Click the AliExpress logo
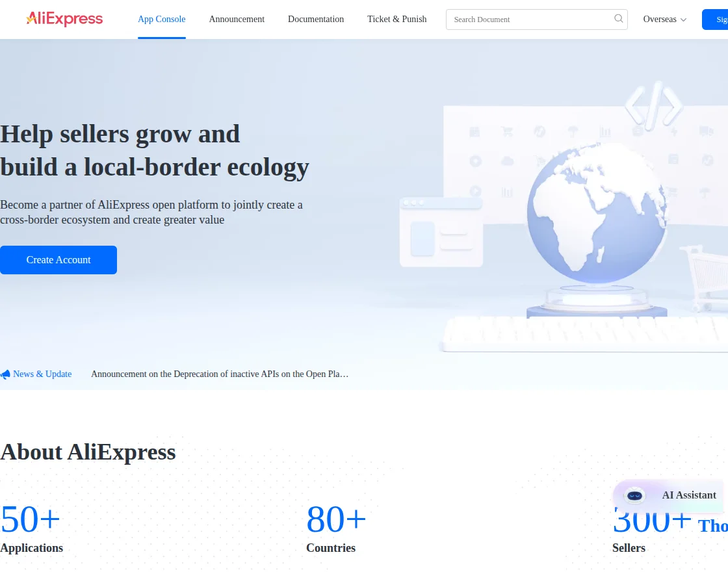The height and width of the screenshot is (572, 728). click(x=63, y=19)
